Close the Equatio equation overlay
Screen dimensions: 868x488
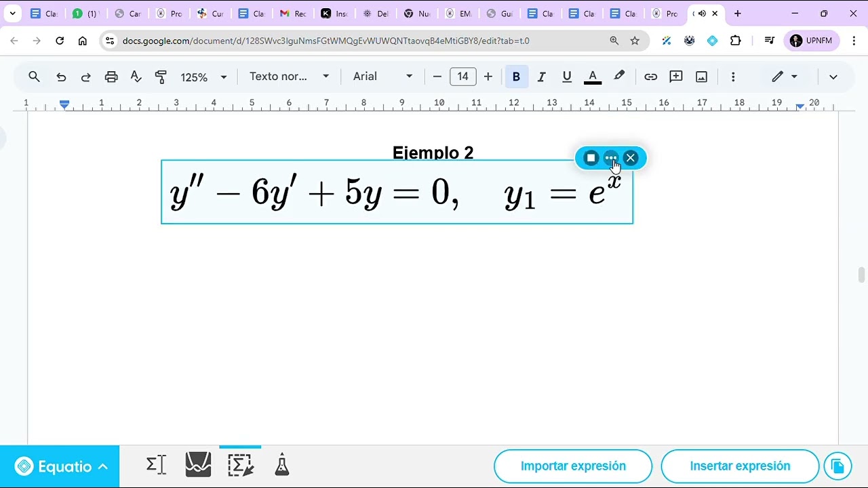631,158
